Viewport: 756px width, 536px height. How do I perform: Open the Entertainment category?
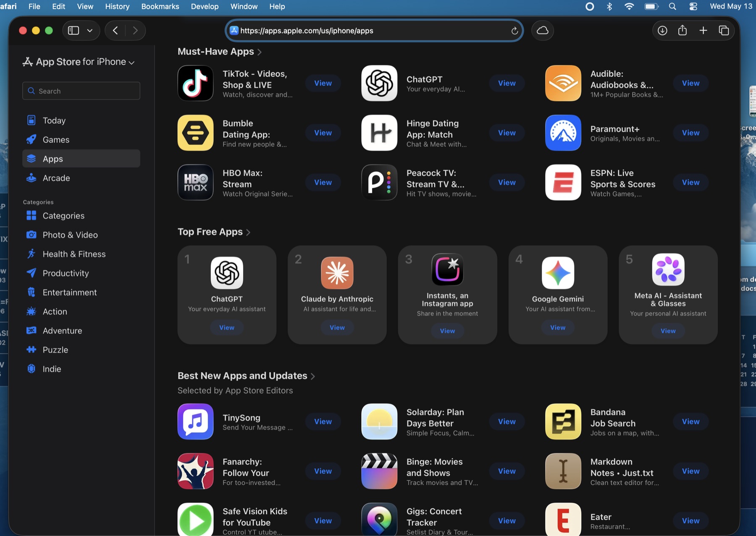(81, 293)
